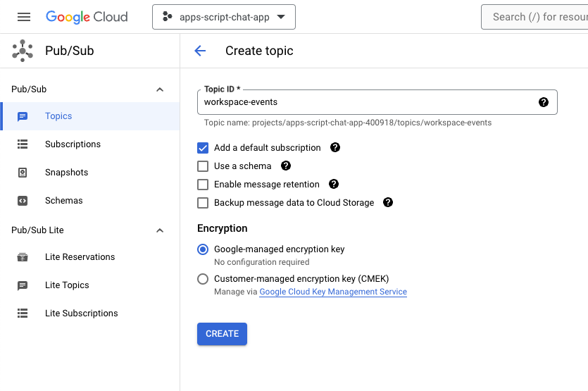The image size is (588, 391).
Task: Uncheck Add a default subscription
Action: pos(203,148)
